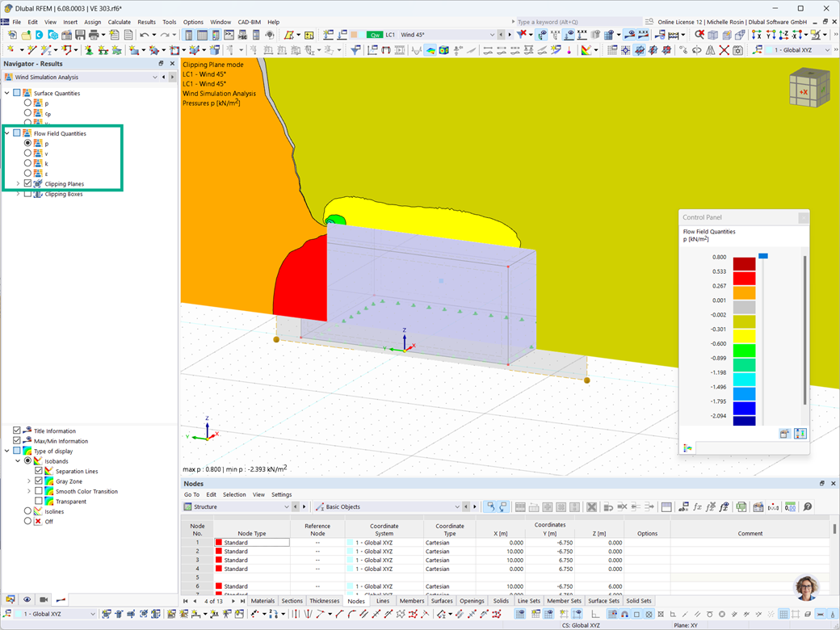
Task: Click the navigation cube in the viewport
Action: point(809,87)
